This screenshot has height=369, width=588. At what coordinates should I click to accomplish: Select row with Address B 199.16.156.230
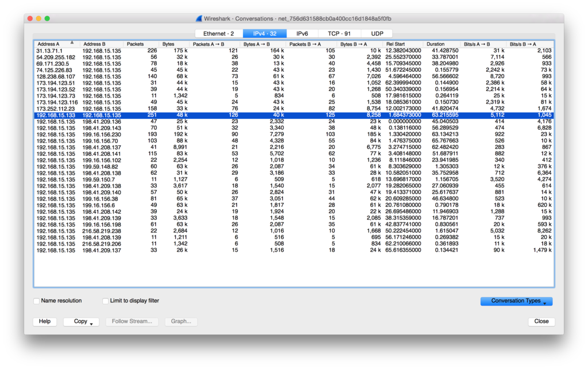tap(294, 134)
